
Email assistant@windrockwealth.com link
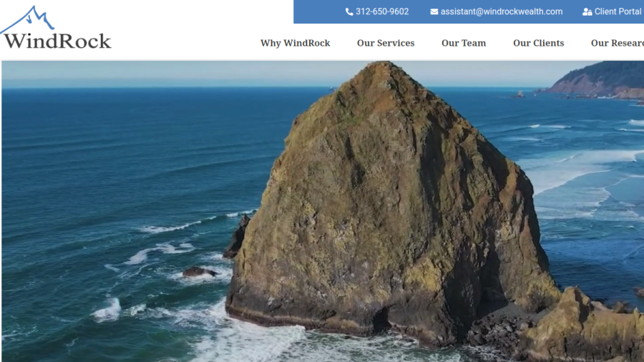click(x=502, y=12)
